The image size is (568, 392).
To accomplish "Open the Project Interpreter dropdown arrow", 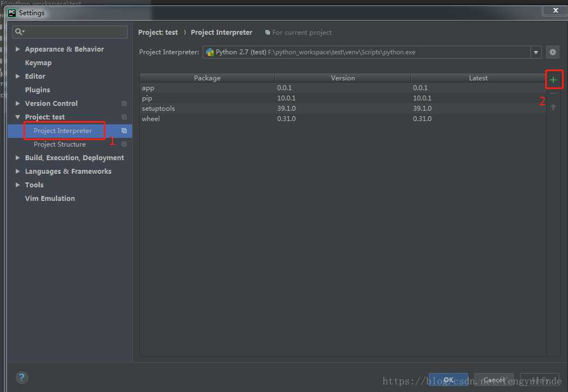I will 536,53.
